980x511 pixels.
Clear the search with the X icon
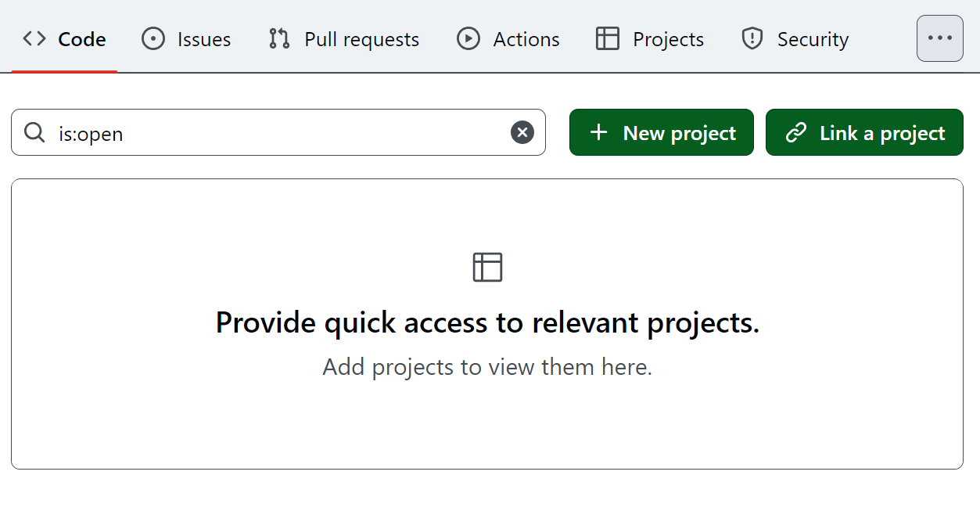(x=522, y=132)
